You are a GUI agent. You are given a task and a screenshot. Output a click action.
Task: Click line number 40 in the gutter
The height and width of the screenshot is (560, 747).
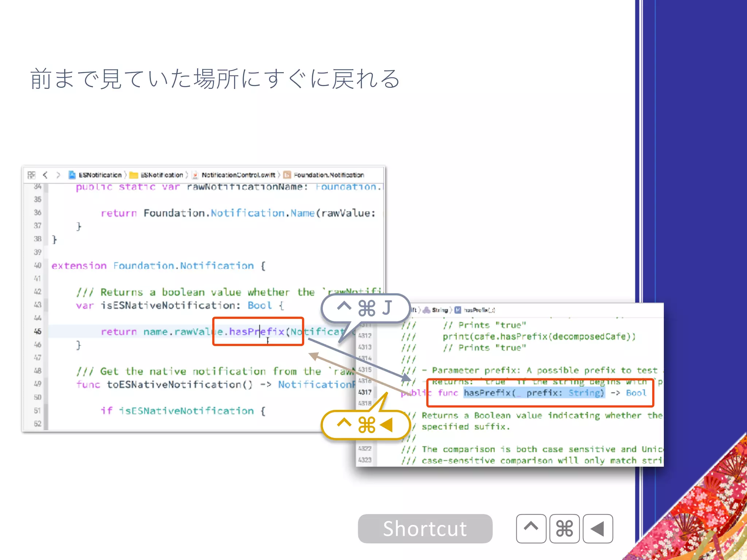pyautogui.click(x=38, y=265)
